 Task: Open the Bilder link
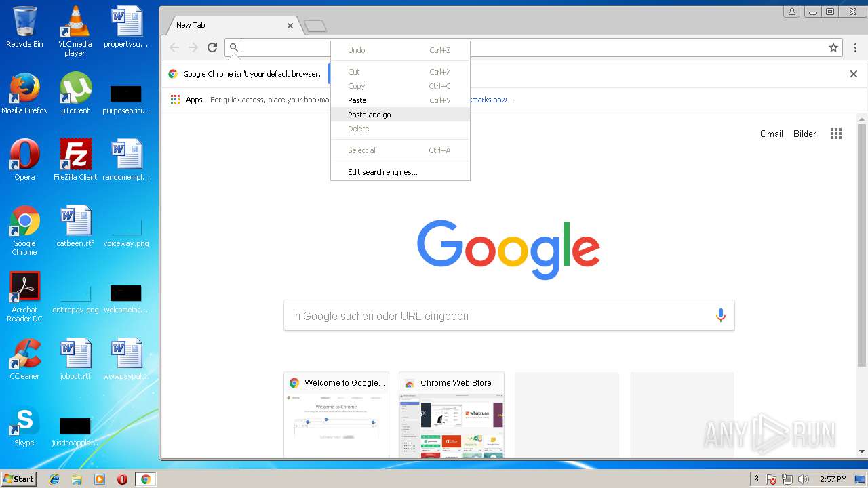(805, 134)
